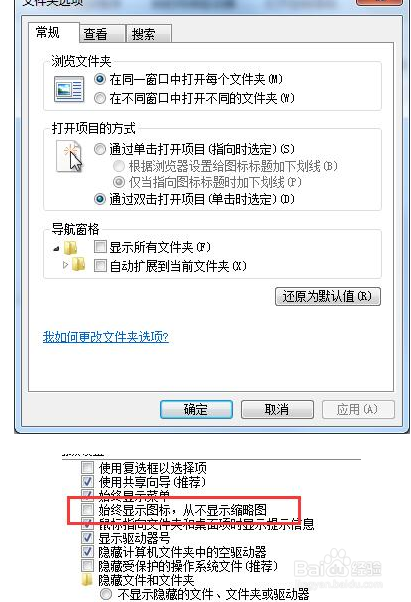Click the 隐藏文件和文件夹 folder icon

point(87,580)
